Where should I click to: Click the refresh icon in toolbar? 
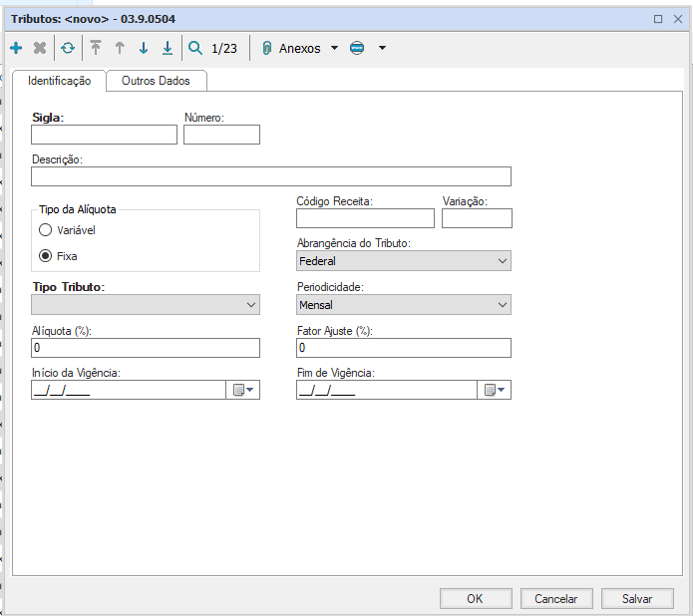[68, 48]
